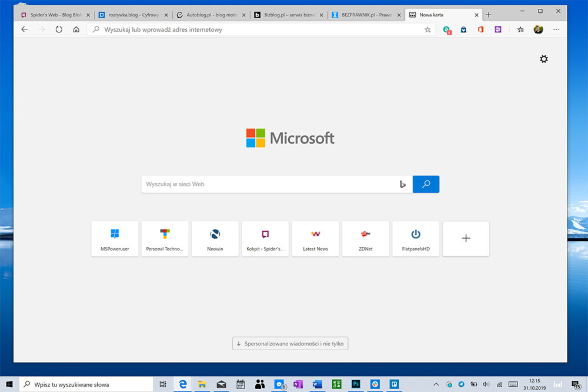588x392 pixels.
Task: Focus the address bar field
Action: coord(261,29)
